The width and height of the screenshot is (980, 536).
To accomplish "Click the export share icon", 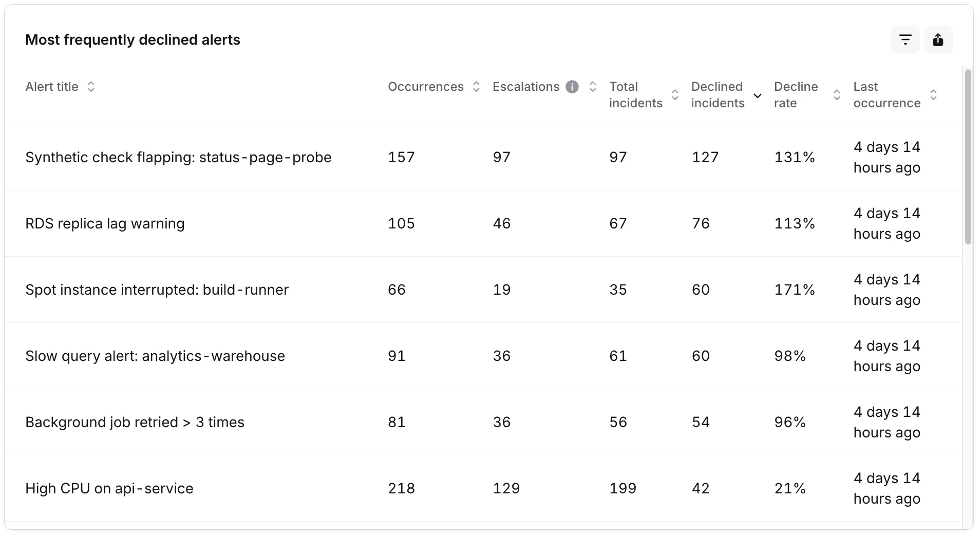I will (x=938, y=40).
